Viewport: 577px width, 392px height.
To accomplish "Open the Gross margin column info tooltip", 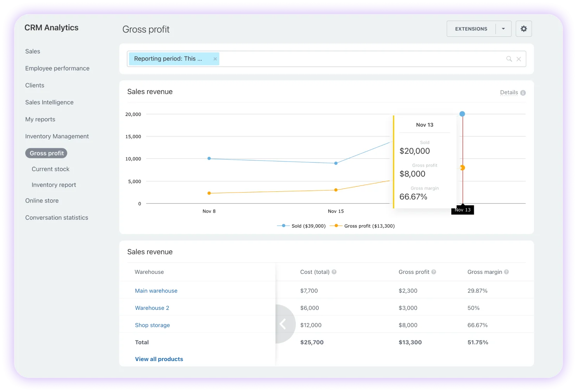I will point(506,272).
